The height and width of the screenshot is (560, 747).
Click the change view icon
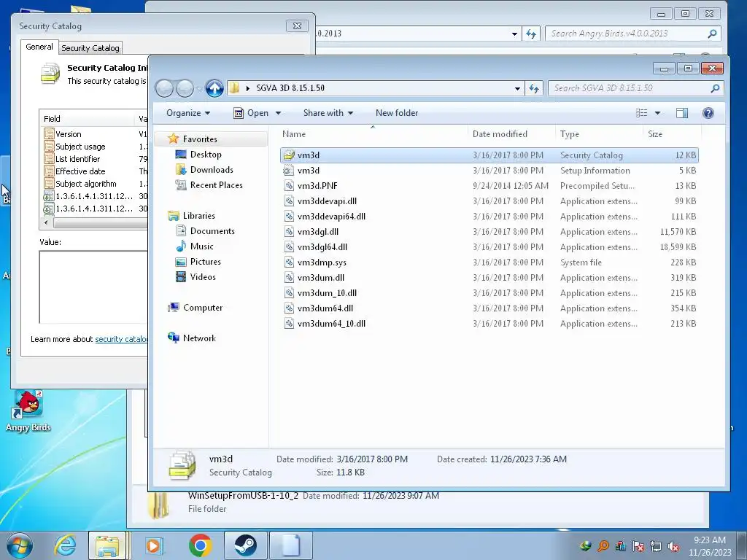pos(642,113)
